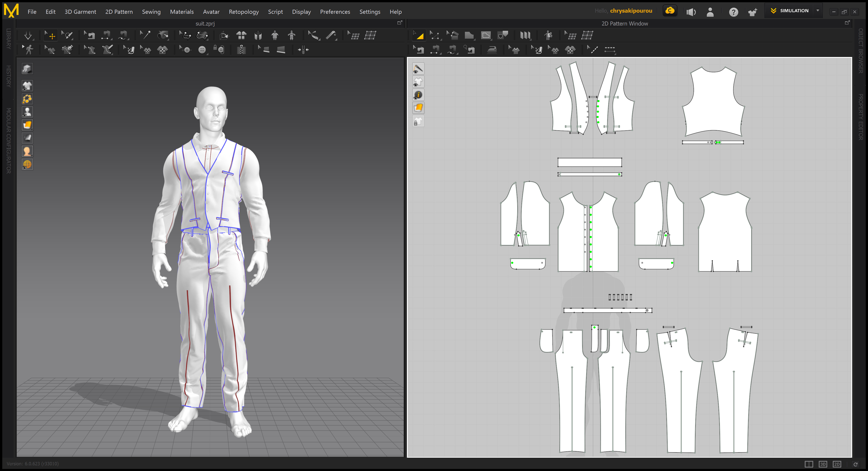The image size is (868, 471).
Task: Open the Sewing menu
Action: (151, 12)
